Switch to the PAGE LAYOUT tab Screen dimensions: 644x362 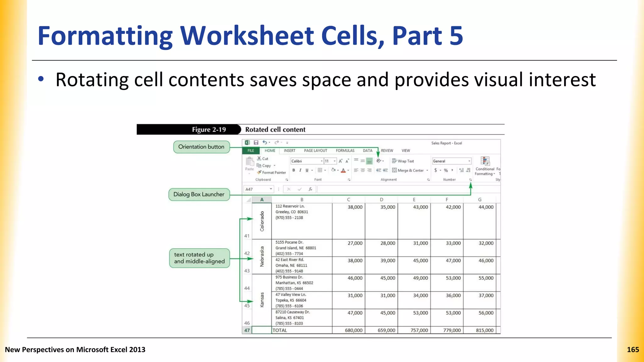315,151
